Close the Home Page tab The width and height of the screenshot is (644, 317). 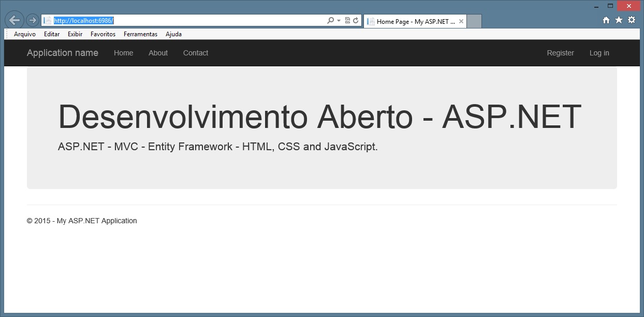[461, 21]
